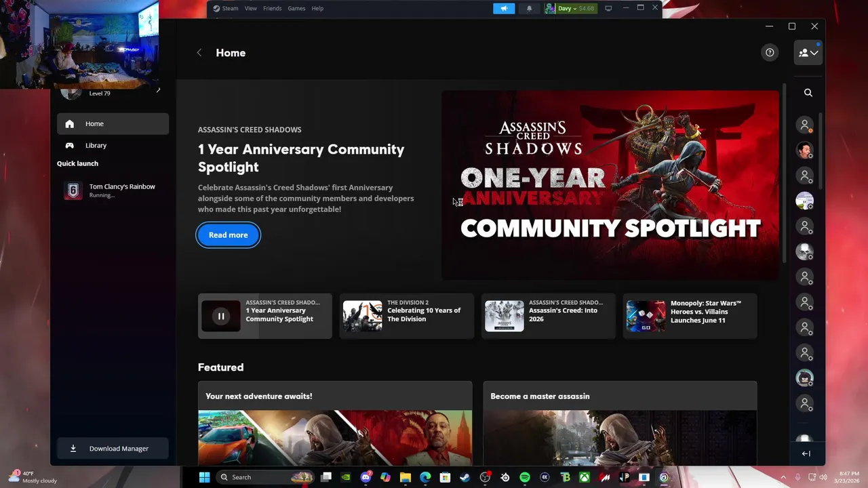
Task: Open Davy account dropdown in Steam
Action: point(570,8)
